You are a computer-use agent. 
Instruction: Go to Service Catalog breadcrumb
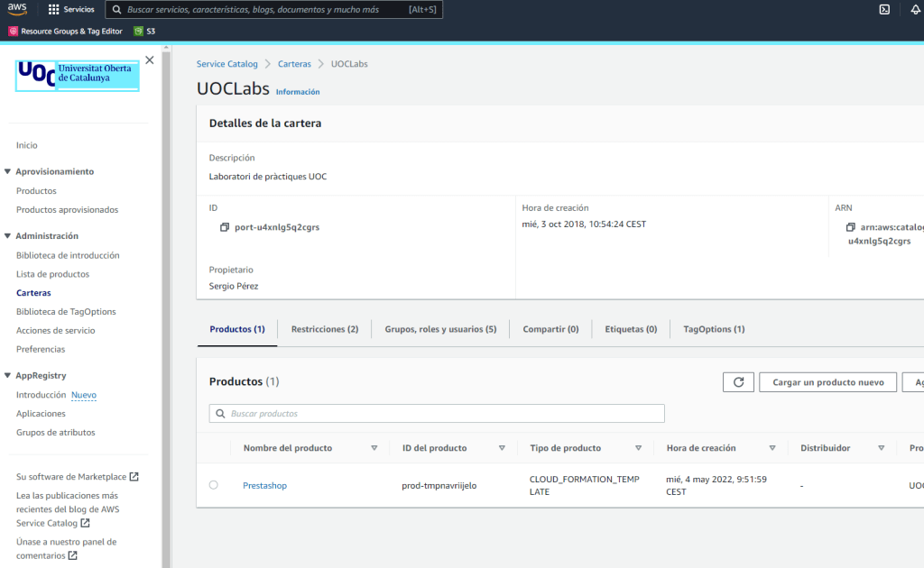click(226, 64)
